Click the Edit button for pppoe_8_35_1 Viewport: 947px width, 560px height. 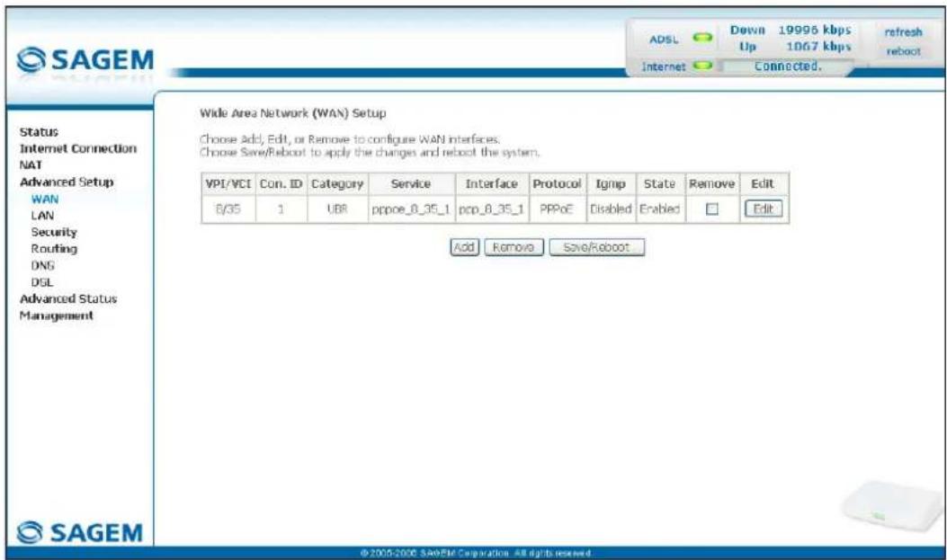pyautogui.click(x=764, y=209)
